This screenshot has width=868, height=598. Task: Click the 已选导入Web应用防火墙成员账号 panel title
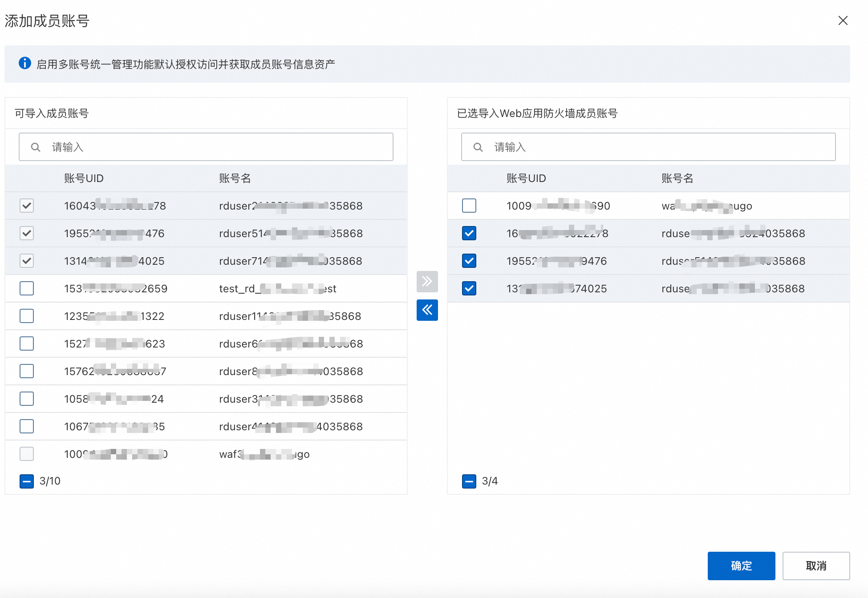click(537, 113)
